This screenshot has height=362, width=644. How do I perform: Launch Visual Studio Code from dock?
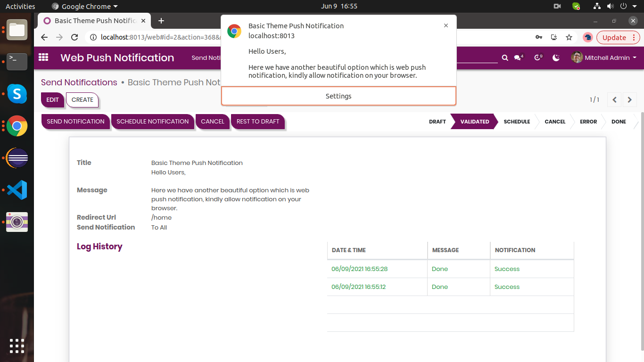point(17,190)
